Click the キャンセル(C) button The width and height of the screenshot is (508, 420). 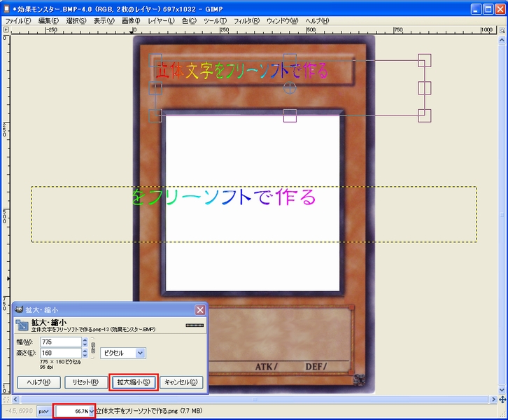pos(182,382)
